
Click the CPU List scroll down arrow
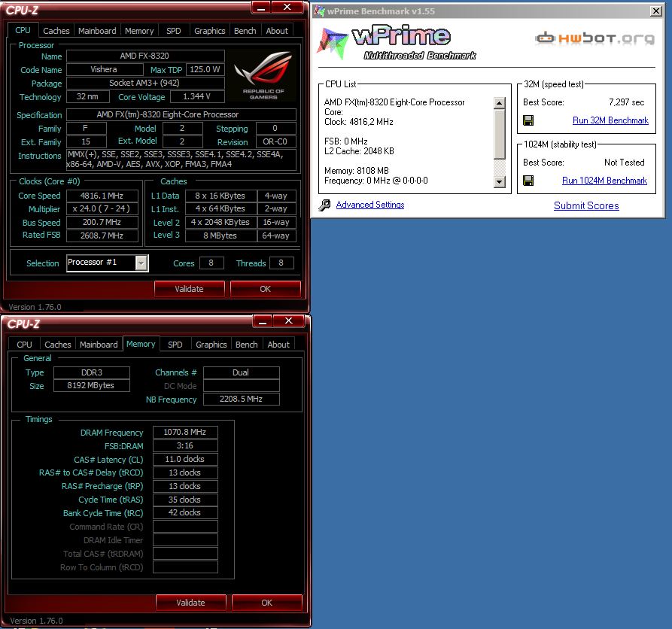point(499,181)
